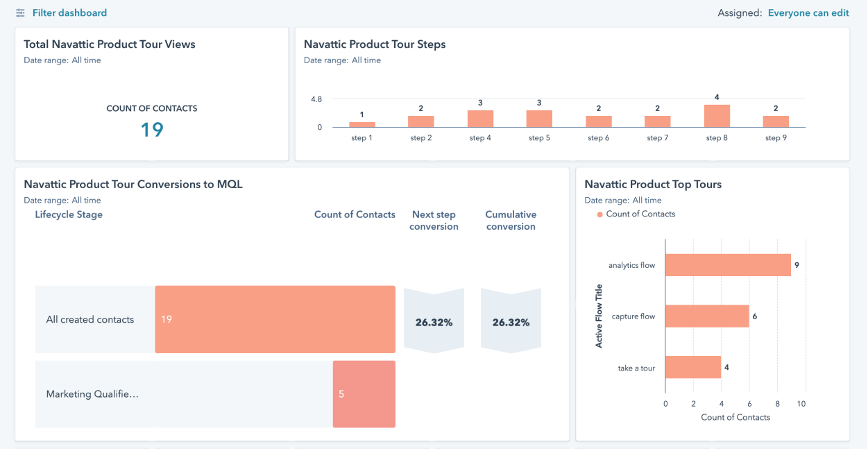Click the Count of Contacts column header in funnel
This screenshot has height=449, width=868.
pos(355,214)
